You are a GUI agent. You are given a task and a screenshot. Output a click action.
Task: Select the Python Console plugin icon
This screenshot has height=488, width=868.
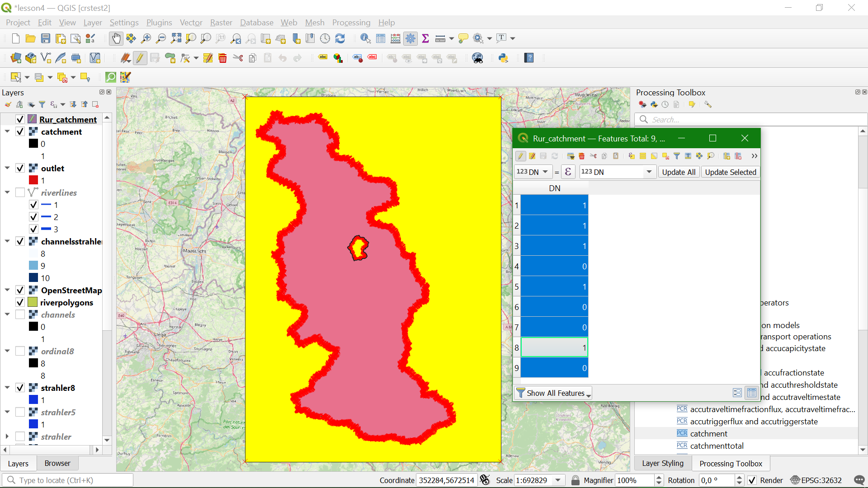(503, 57)
